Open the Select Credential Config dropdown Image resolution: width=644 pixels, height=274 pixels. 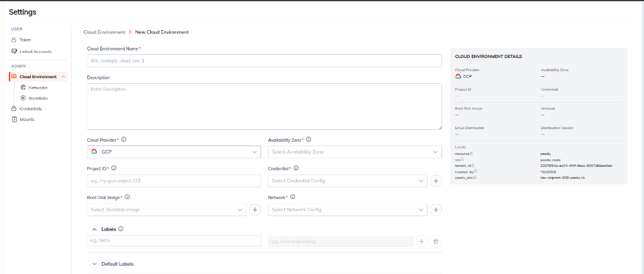click(x=347, y=181)
